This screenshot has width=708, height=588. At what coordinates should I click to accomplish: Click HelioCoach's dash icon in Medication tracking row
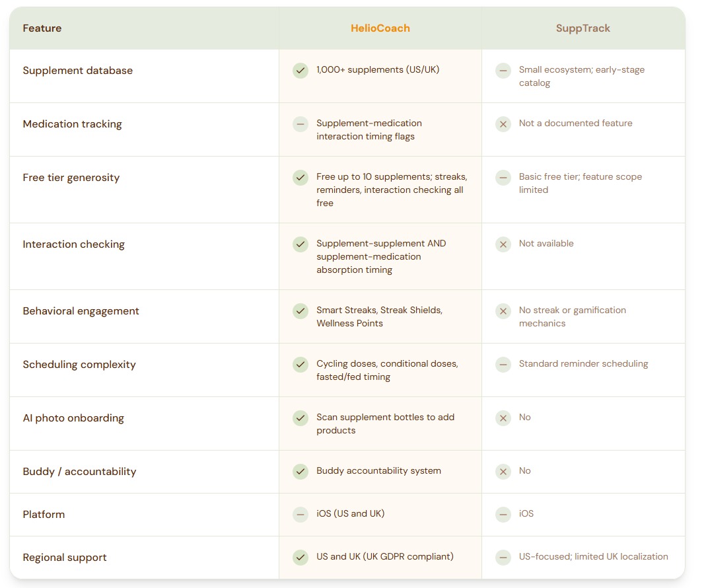[301, 124]
